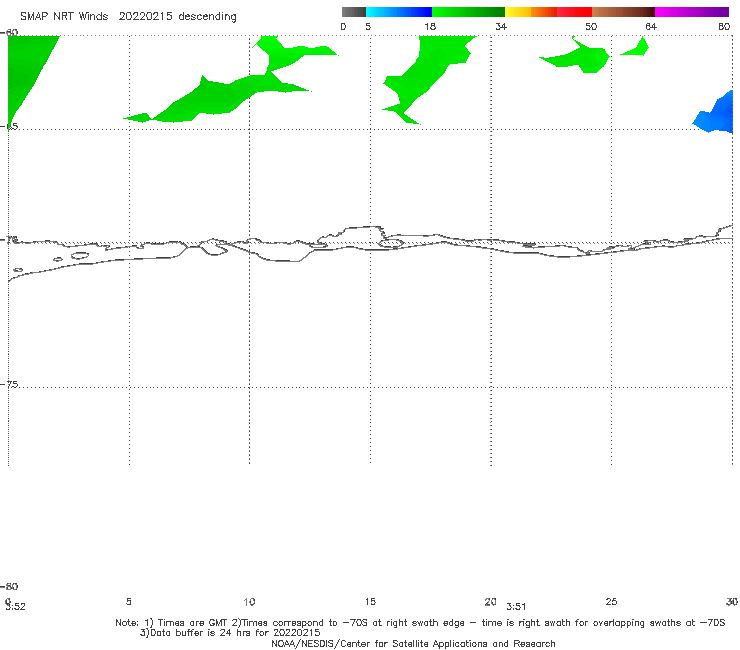
Task: Click the "15" longitude axis label
Action: pos(370,601)
